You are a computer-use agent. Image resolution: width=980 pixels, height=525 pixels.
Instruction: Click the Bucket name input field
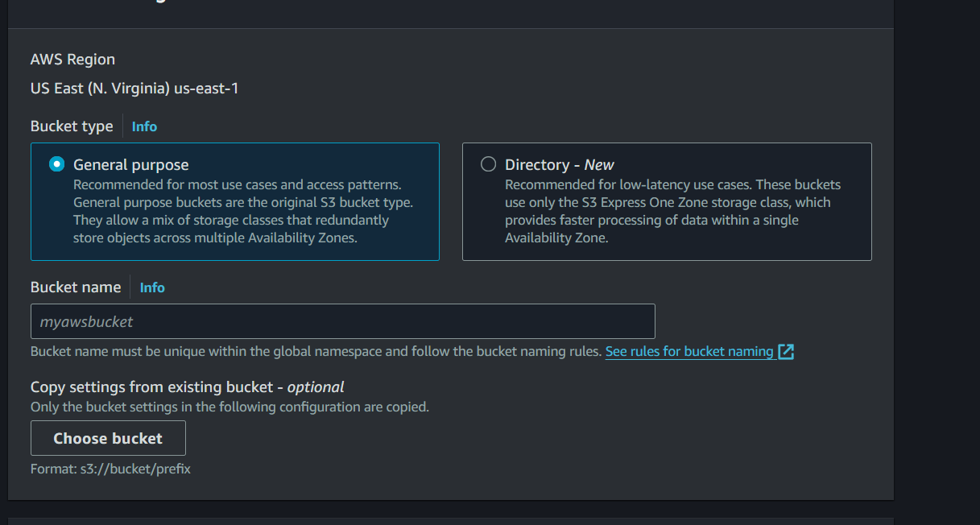[x=342, y=321]
